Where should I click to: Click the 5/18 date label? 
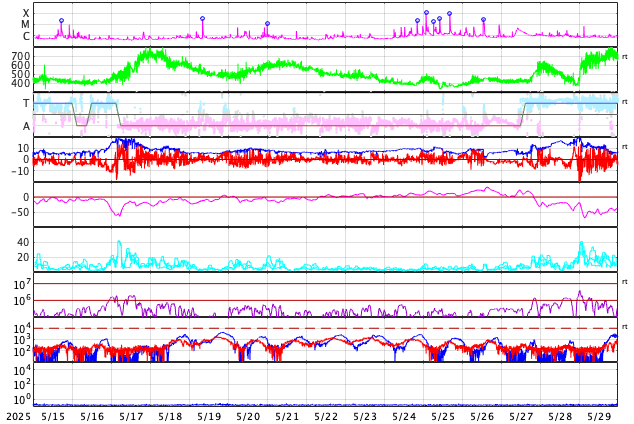click(x=170, y=416)
